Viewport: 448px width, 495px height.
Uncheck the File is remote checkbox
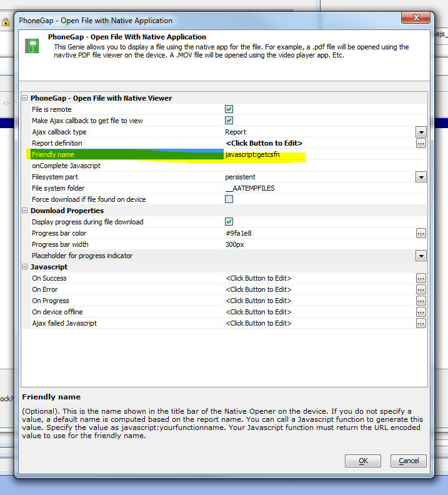(x=229, y=109)
